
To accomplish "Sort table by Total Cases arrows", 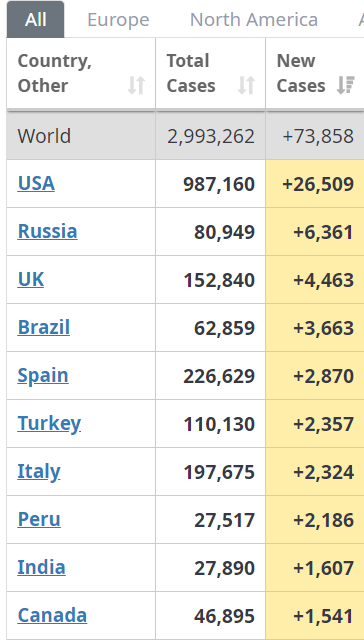I will pos(246,86).
